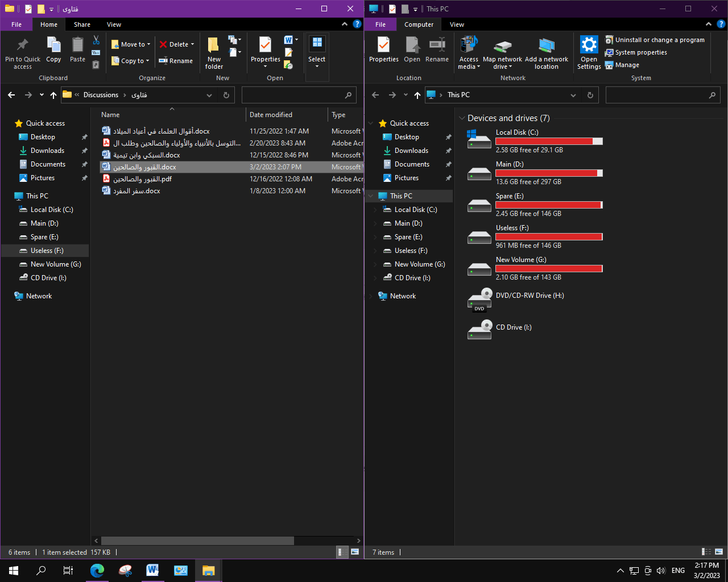Click Uninstall or change a program
Screen dimensions: 728x582
(x=655, y=40)
